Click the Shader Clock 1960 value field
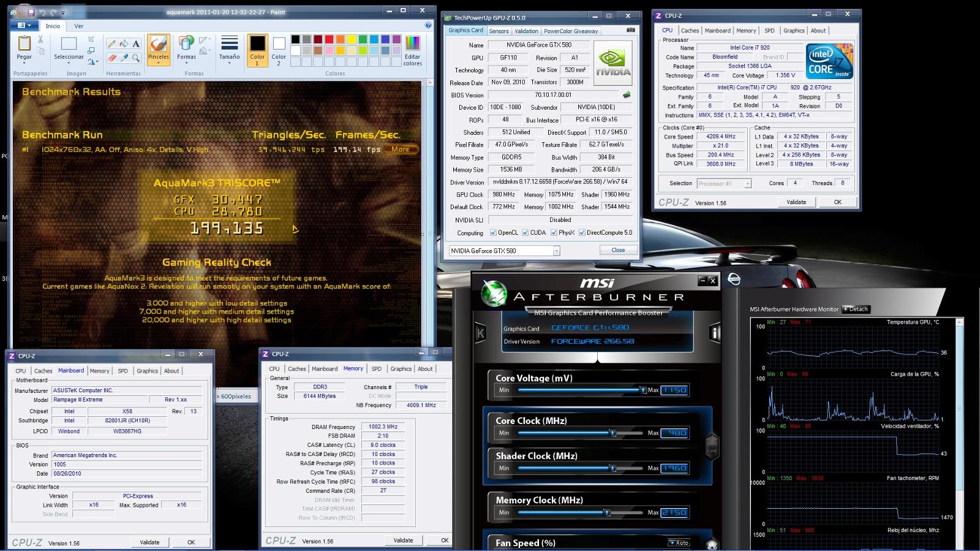980x551 pixels. click(x=674, y=468)
